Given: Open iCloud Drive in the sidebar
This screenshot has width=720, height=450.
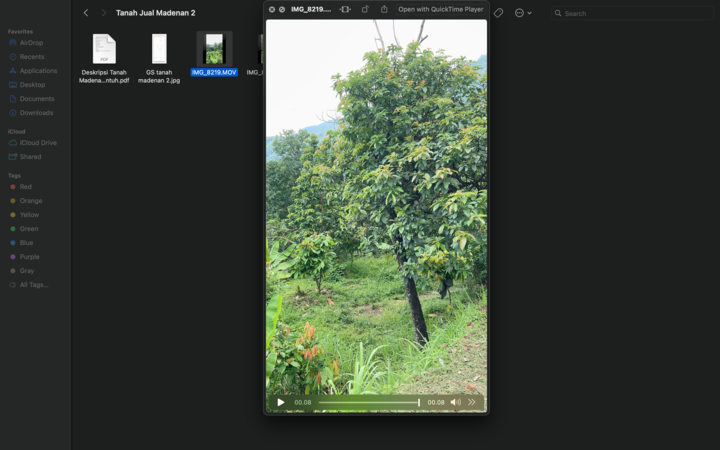Looking at the screenshot, I should pyautogui.click(x=38, y=143).
